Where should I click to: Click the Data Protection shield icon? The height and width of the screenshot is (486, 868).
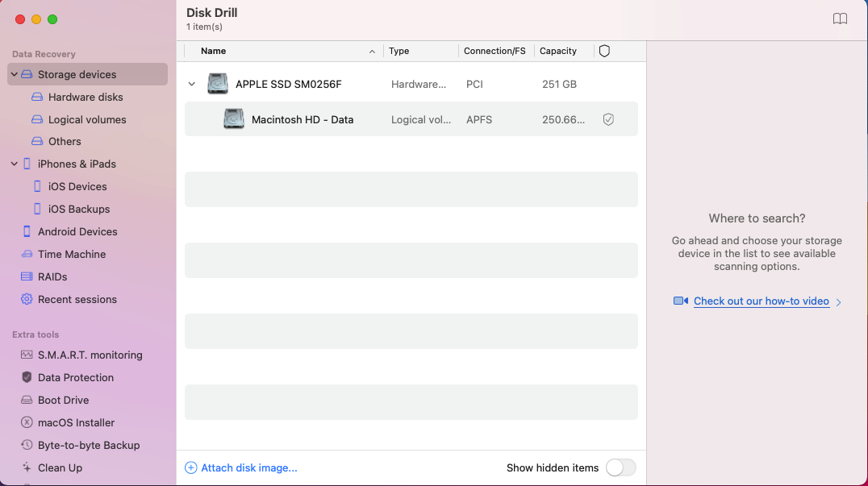pyautogui.click(x=27, y=377)
